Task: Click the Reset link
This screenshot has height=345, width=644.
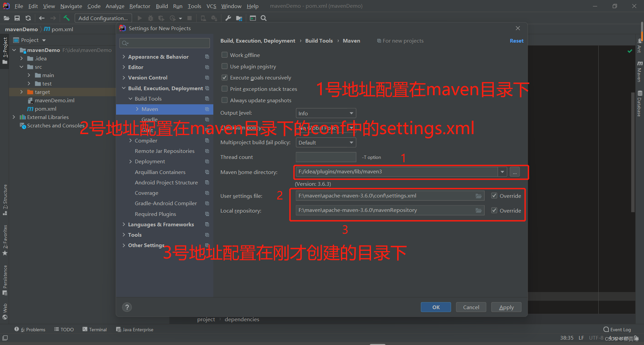Action: (x=517, y=41)
